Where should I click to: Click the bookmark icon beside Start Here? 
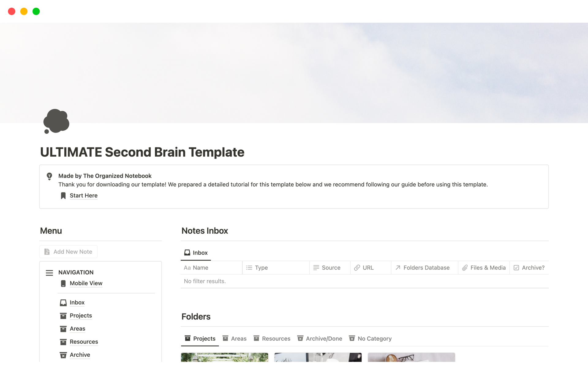point(63,196)
